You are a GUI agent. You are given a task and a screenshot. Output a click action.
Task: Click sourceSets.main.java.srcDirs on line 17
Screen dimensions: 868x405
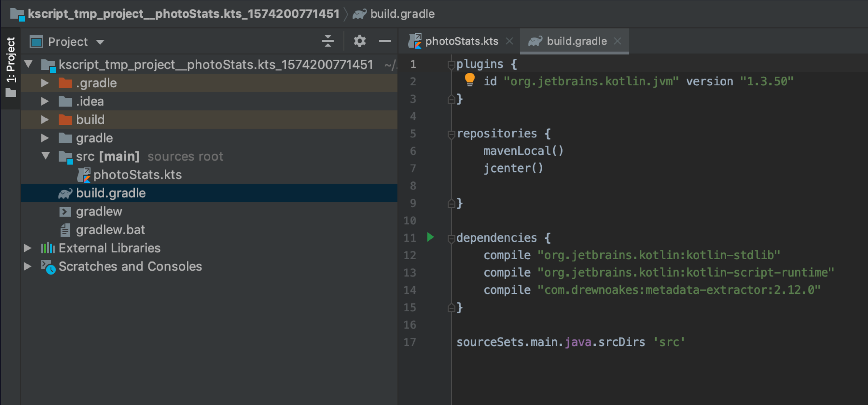[x=551, y=342]
